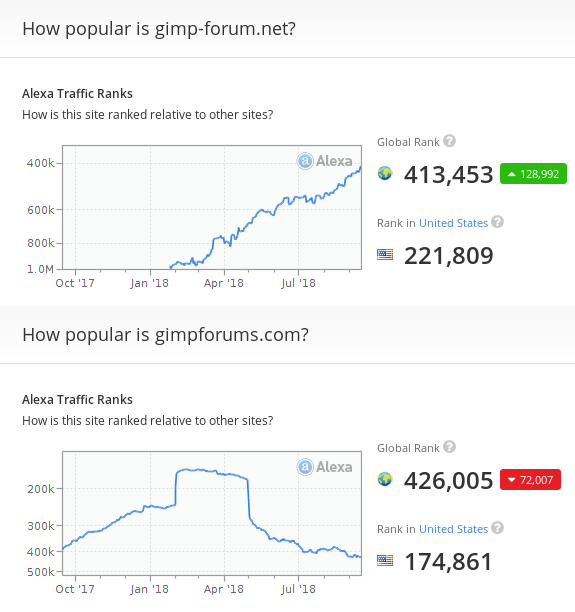Click help icon next to gimp-forum.net Global Rank
Image resolution: width=575 pixels, height=612 pixels.
449,141
